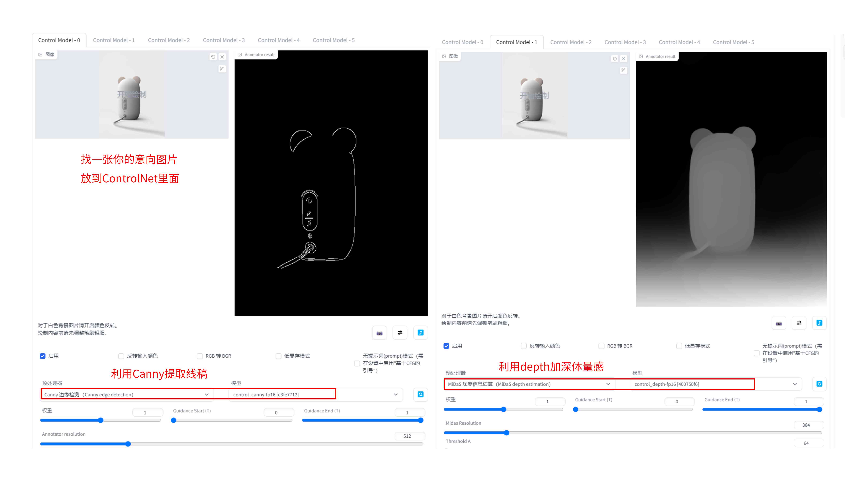Switch to Control Model - 5 tab, left panel
Image resolution: width=868 pixels, height=488 pixels.
pos(334,40)
